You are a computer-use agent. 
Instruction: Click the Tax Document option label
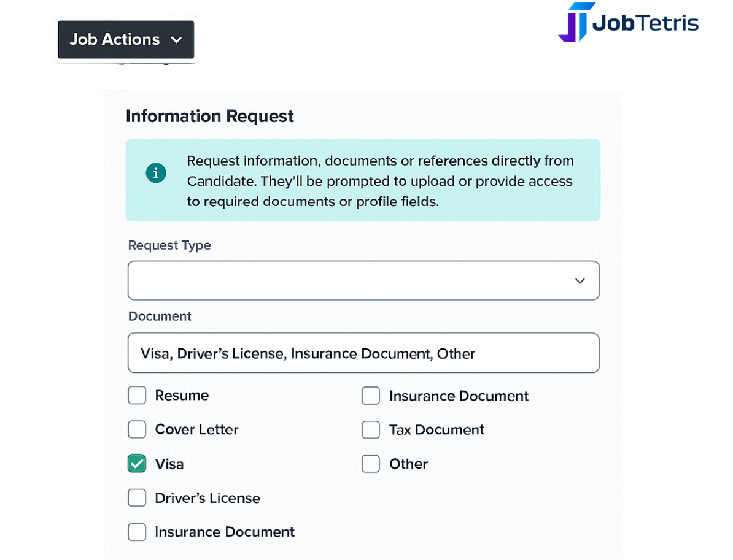click(436, 430)
